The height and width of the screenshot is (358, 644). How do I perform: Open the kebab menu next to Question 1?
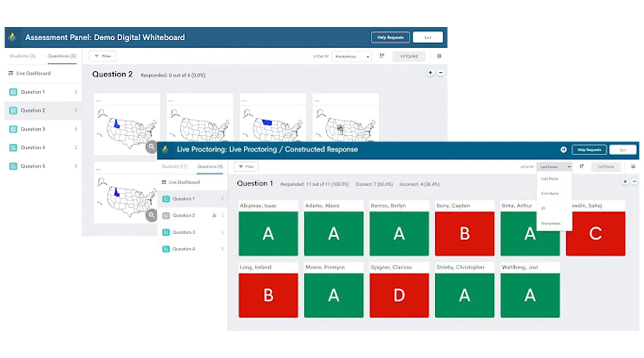coord(76,92)
